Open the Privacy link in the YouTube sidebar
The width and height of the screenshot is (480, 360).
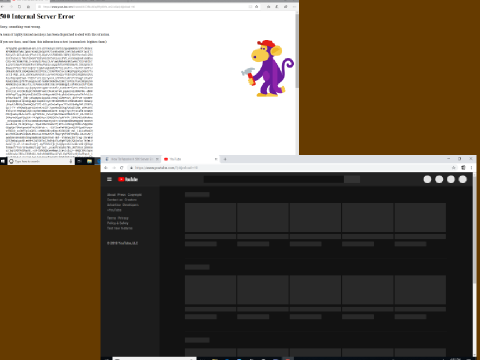[123, 218]
